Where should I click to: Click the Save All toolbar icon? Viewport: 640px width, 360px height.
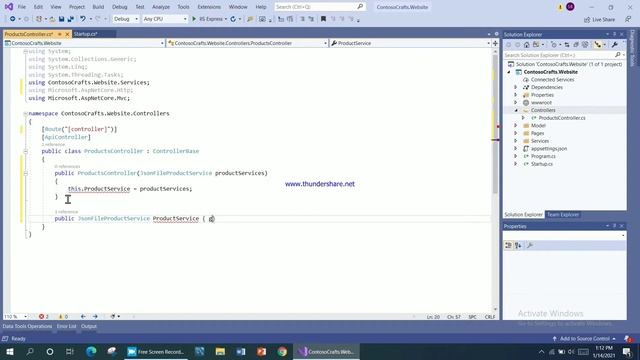[71, 19]
